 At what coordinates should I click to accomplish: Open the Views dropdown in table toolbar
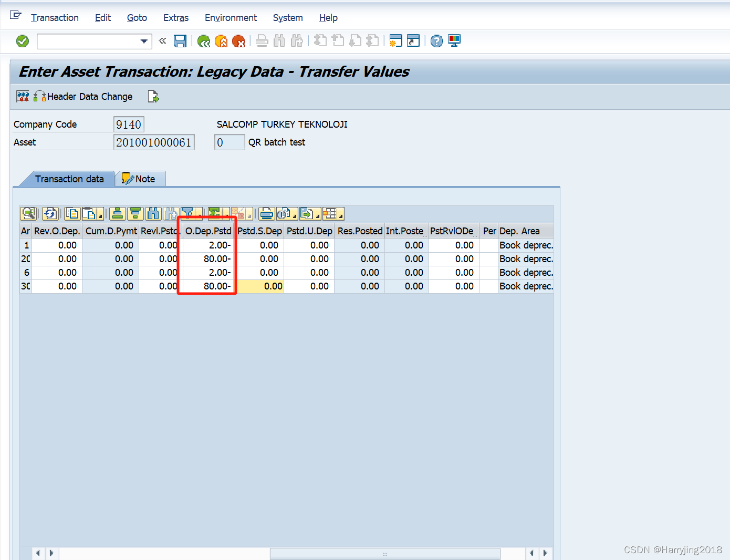(x=295, y=215)
